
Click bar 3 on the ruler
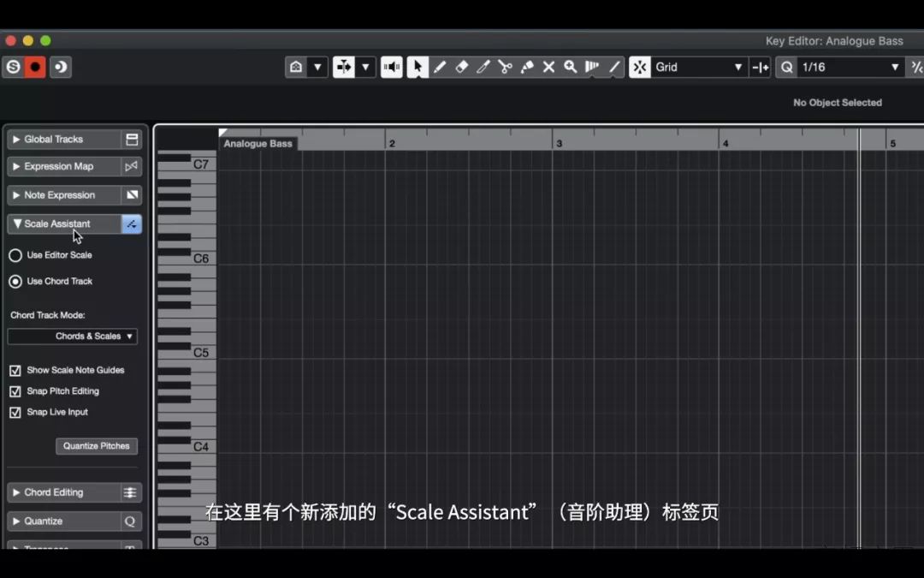tap(560, 143)
